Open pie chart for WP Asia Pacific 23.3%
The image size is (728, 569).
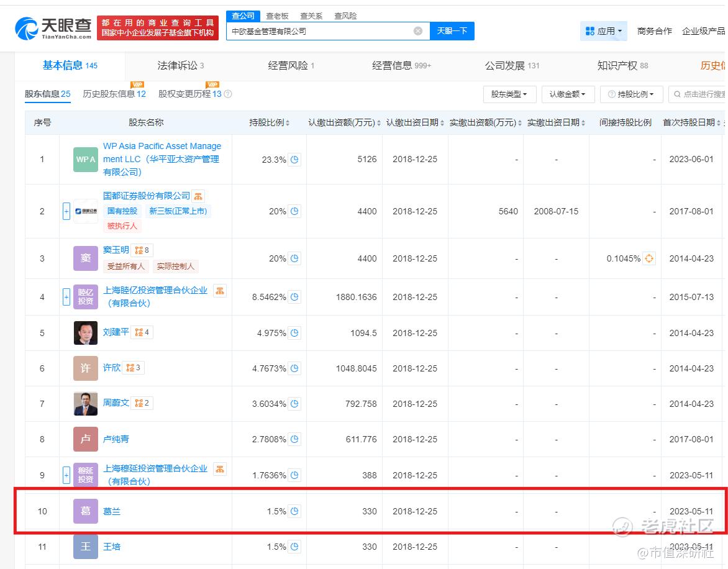click(x=294, y=160)
